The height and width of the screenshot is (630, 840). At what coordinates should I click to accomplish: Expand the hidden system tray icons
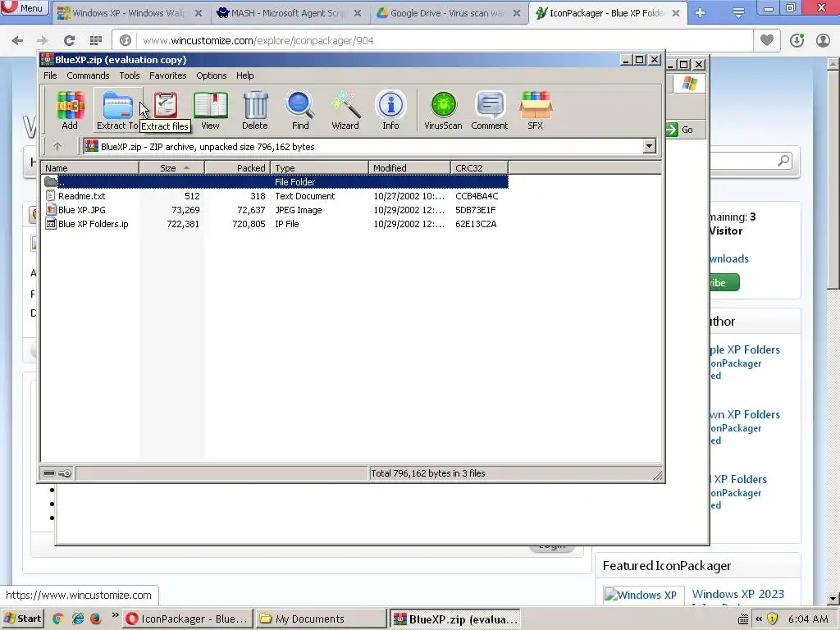[x=759, y=619]
